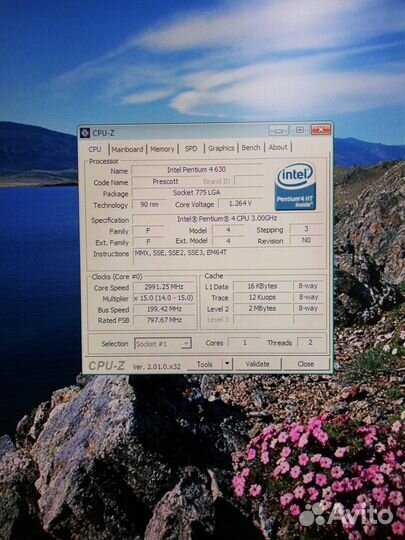Click the Cores value '1'

coord(245,343)
